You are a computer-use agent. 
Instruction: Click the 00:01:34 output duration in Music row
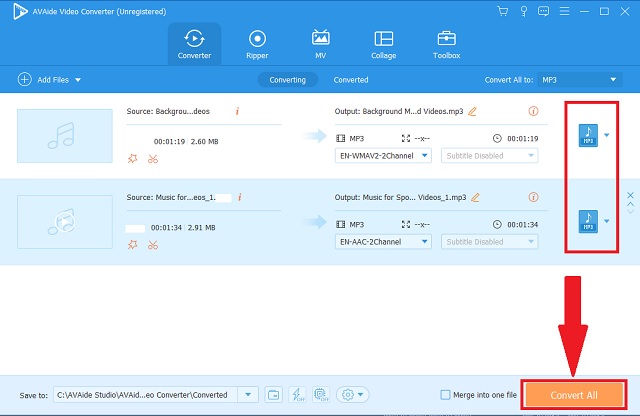[x=522, y=225]
